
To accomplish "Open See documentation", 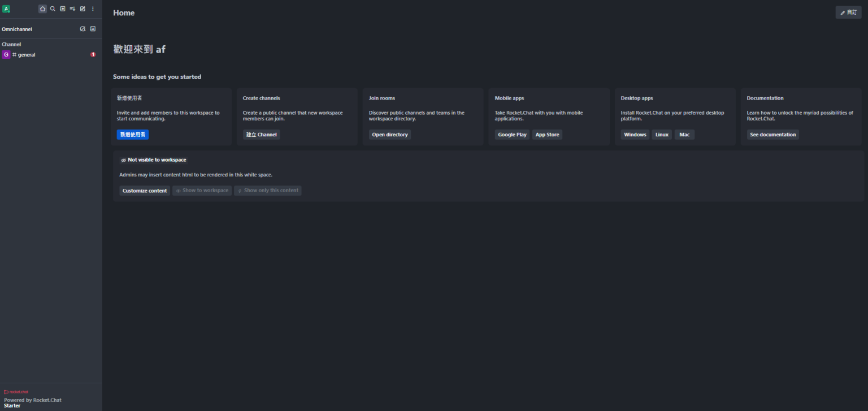I will tap(772, 134).
